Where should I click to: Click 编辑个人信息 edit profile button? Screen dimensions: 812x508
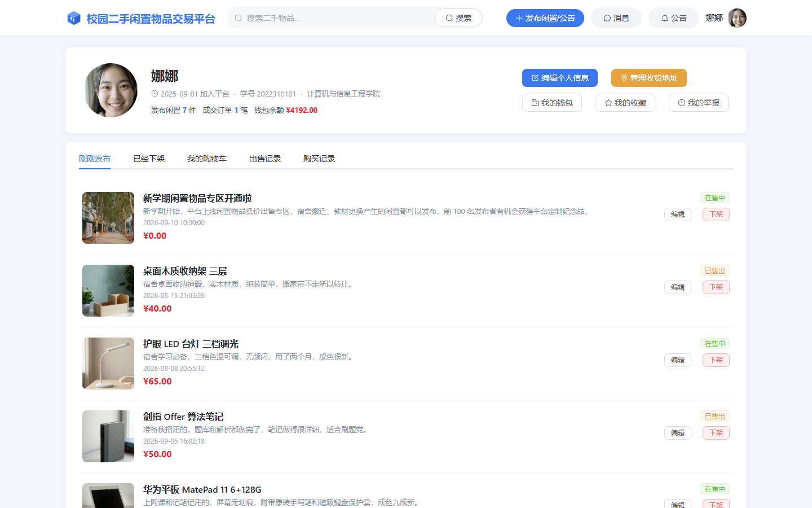tap(560, 78)
